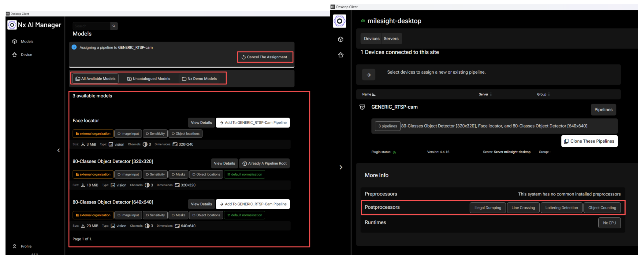This screenshot has width=644, height=260.
Task: Click Clone These Pipelines button
Action: (589, 141)
